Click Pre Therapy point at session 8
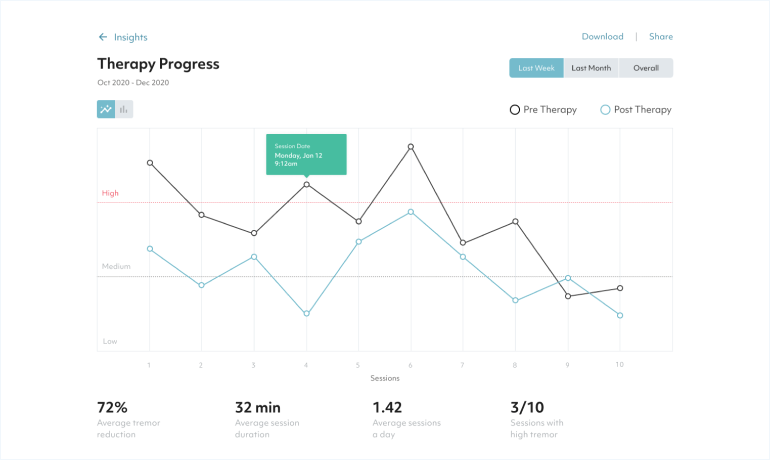The image size is (770, 460). [x=515, y=221]
